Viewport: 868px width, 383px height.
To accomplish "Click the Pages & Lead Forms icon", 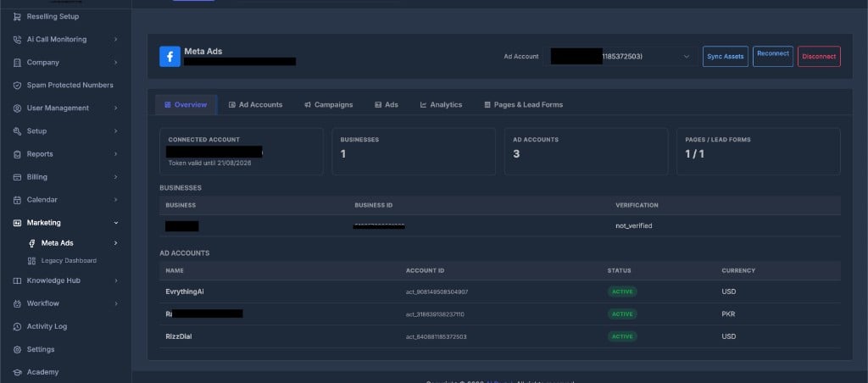I will coord(487,104).
